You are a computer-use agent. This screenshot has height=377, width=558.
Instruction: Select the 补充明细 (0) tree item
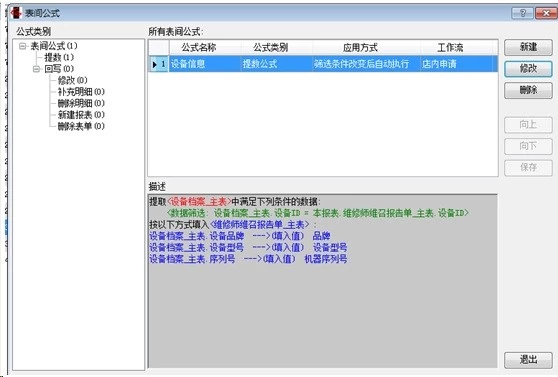(x=81, y=92)
